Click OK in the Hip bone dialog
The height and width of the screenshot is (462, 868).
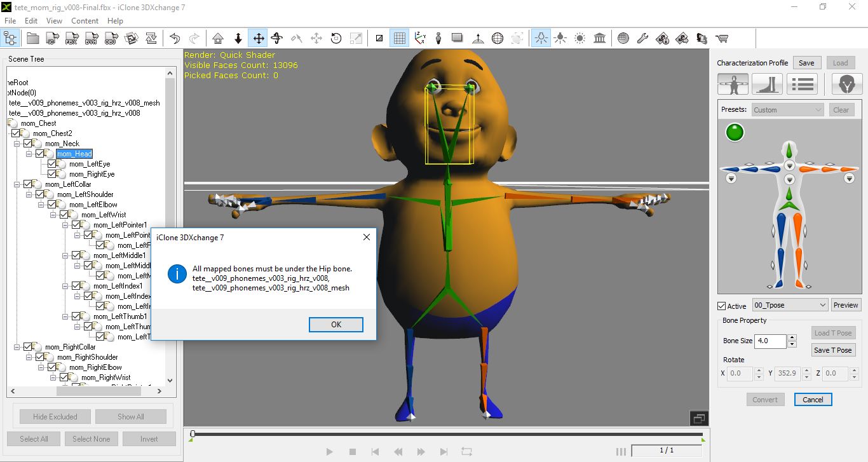[x=336, y=325]
